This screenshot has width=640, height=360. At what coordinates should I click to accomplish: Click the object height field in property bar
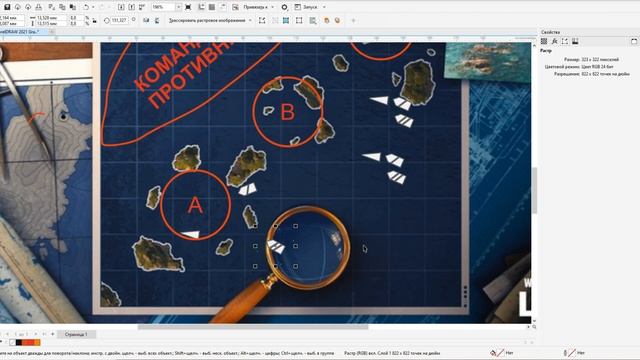click(x=52, y=24)
